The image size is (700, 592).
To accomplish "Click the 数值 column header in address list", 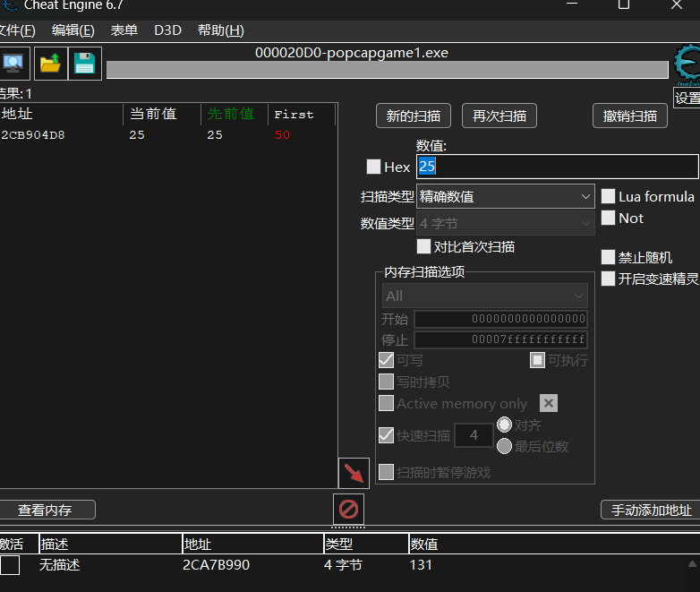I will 553,544.
